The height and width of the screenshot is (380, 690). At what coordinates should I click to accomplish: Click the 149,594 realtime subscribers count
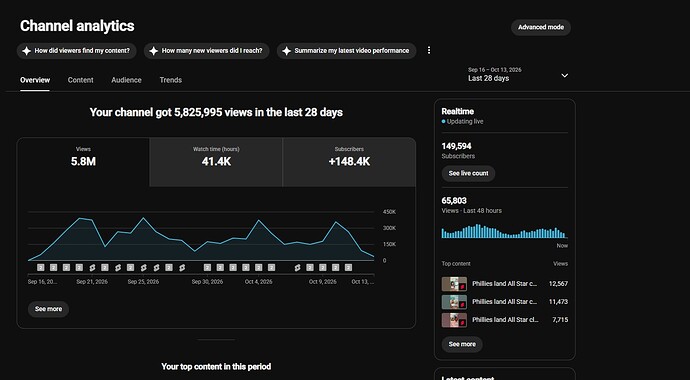click(456, 146)
